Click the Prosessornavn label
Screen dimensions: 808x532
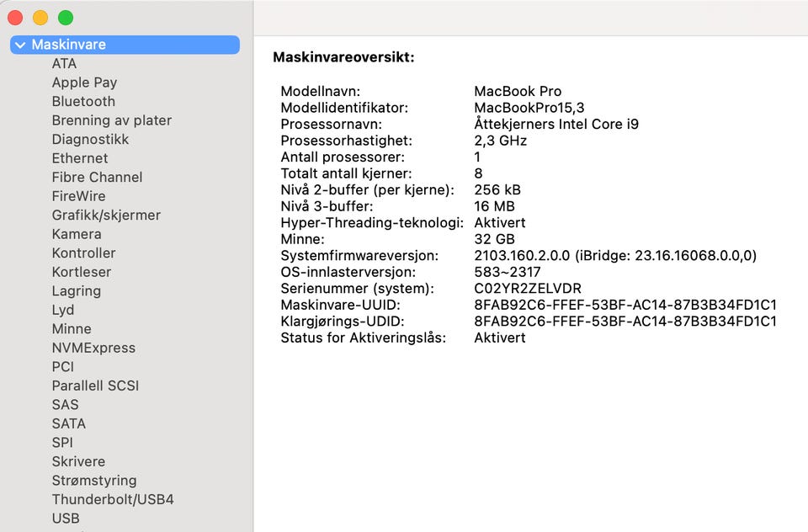click(332, 125)
